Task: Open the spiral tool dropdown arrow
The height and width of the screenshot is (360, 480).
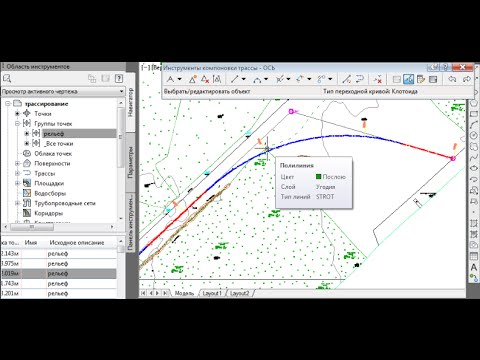Action: tap(330, 79)
